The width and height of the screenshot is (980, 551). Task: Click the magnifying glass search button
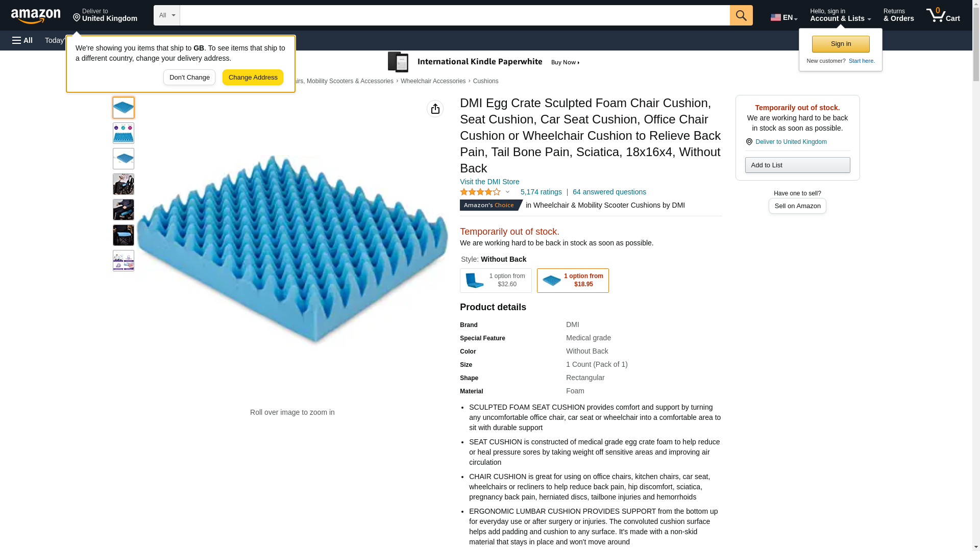pos(741,15)
